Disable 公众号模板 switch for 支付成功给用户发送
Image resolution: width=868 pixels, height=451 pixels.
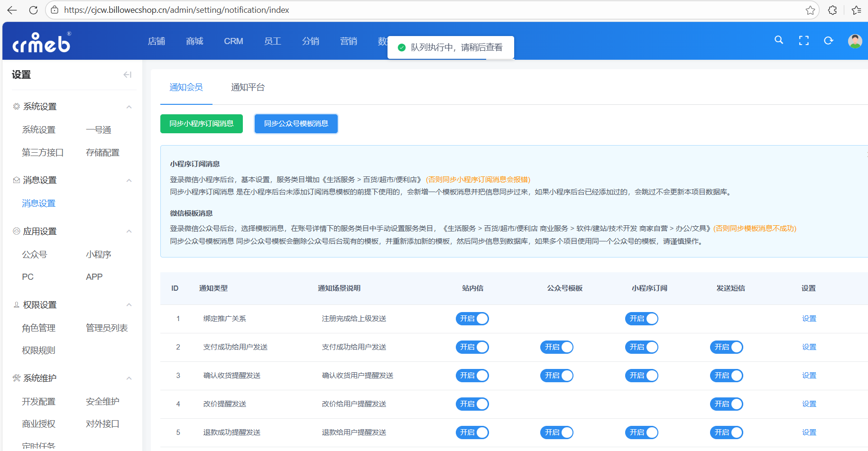pyautogui.click(x=556, y=347)
